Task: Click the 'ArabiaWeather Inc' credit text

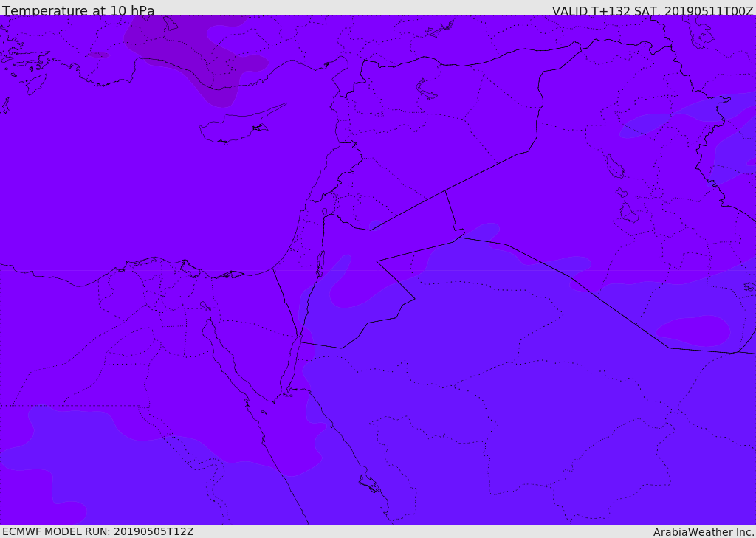Action: click(x=704, y=532)
